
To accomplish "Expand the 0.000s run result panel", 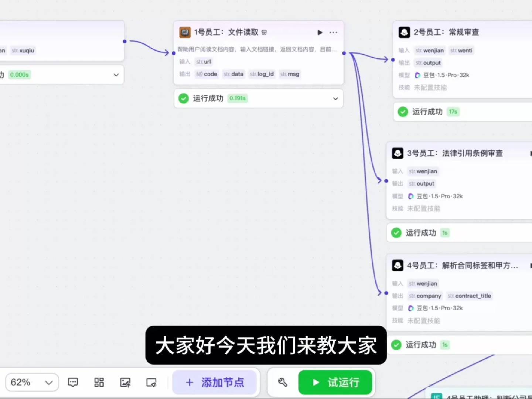I will tap(116, 75).
